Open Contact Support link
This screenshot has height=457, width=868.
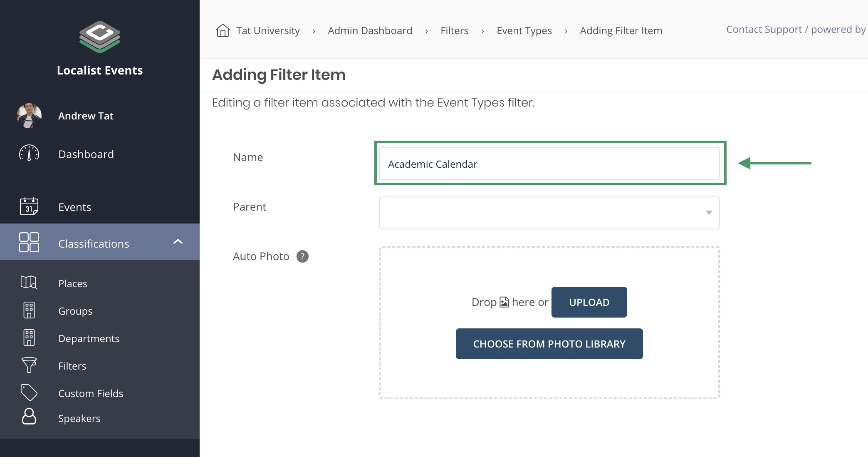coord(764,30)
